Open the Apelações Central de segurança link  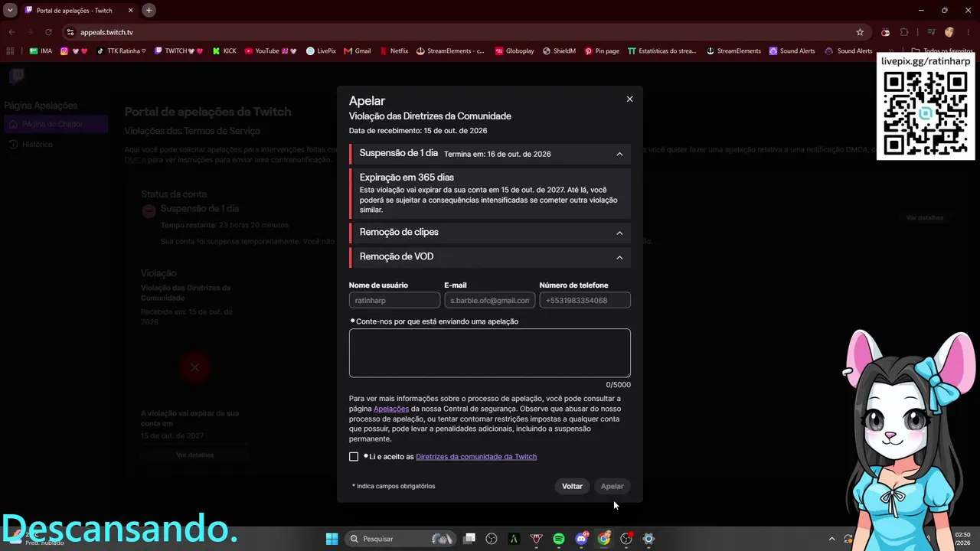pyautogui.click(x=391, y=409)
